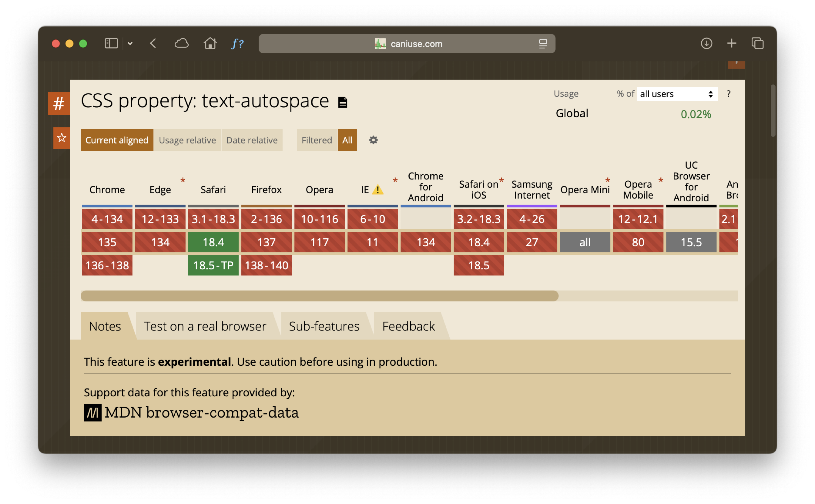Select Safari 18.4 supported cell
Viewport: 815px width, 504px height.
coord(213,242)
